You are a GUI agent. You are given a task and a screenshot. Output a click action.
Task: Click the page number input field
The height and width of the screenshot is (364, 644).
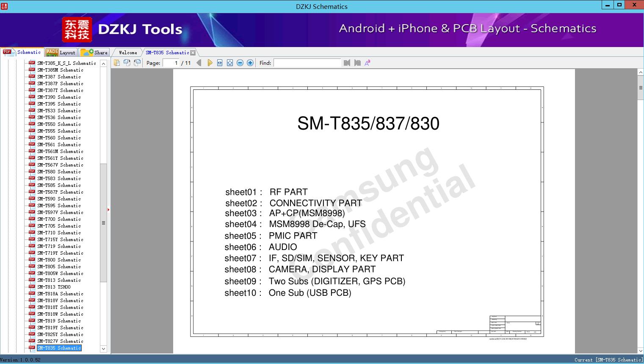click(x=171, y=63)
